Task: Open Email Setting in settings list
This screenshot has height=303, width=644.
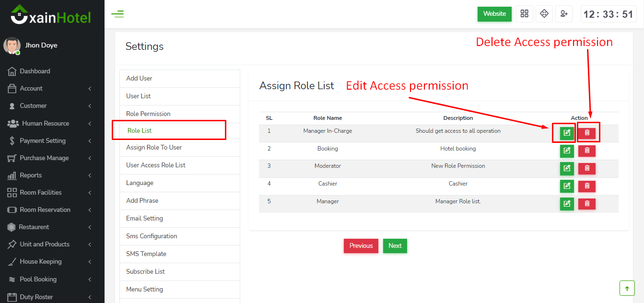Action: [x=144, y=218]
